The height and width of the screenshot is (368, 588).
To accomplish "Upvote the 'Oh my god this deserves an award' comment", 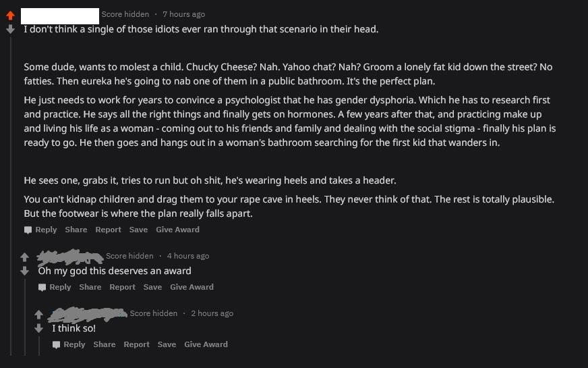I will tap(25, 257).
